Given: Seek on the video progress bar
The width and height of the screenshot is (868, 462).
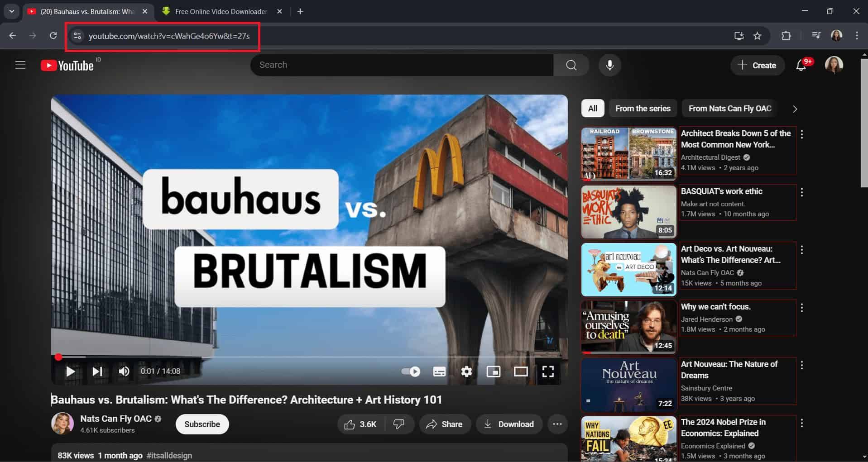Looking at the screenshot, I should pos(309,357).
